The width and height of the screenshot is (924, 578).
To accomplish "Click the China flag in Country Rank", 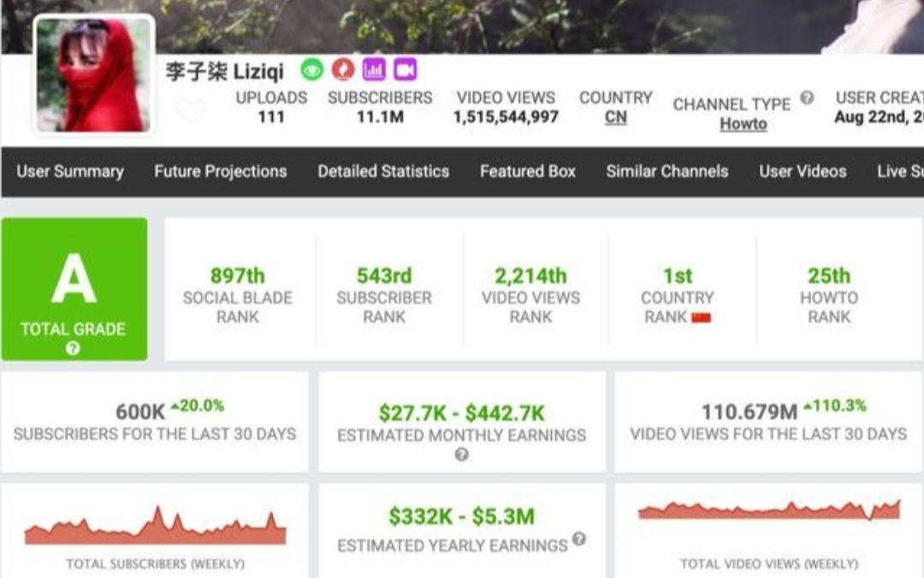I will (x=702, y=318).
